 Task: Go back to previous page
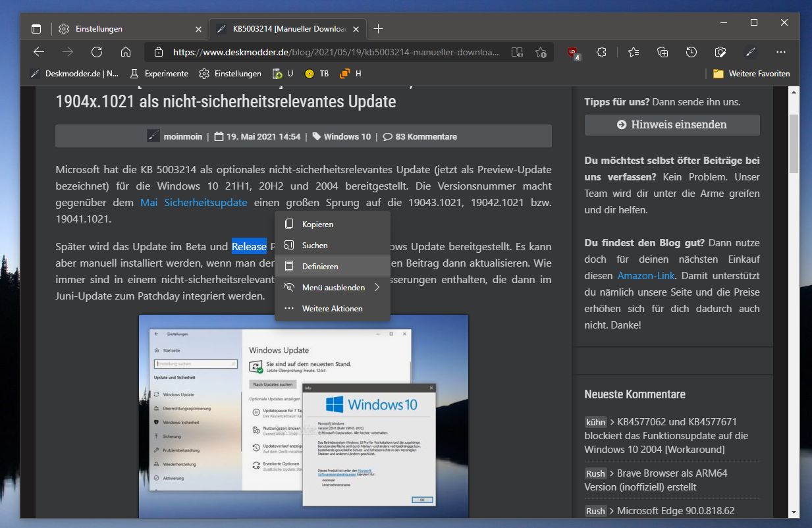click(x=39, y=52)
